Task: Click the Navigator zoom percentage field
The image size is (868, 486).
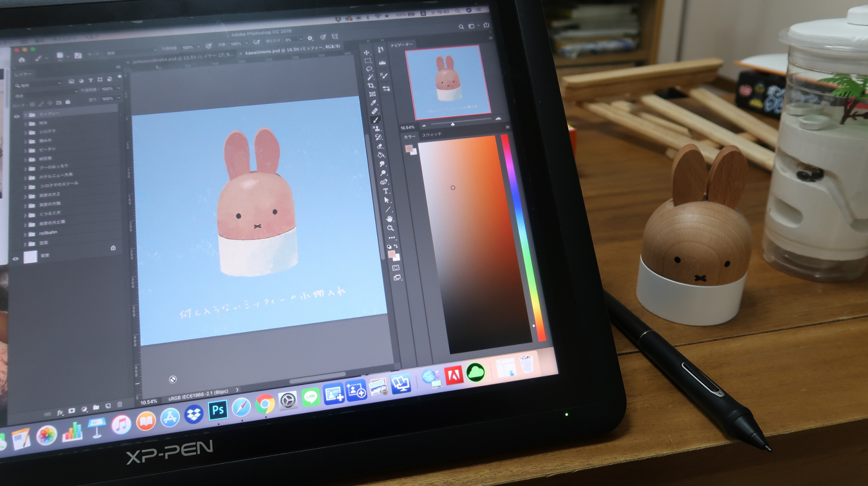Action: coord(407,127)
